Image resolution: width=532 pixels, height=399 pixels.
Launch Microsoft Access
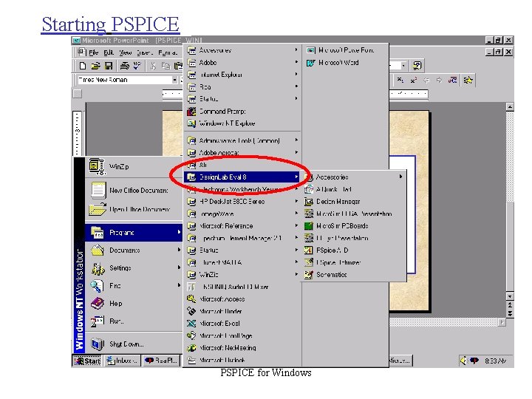click(242, 299)
